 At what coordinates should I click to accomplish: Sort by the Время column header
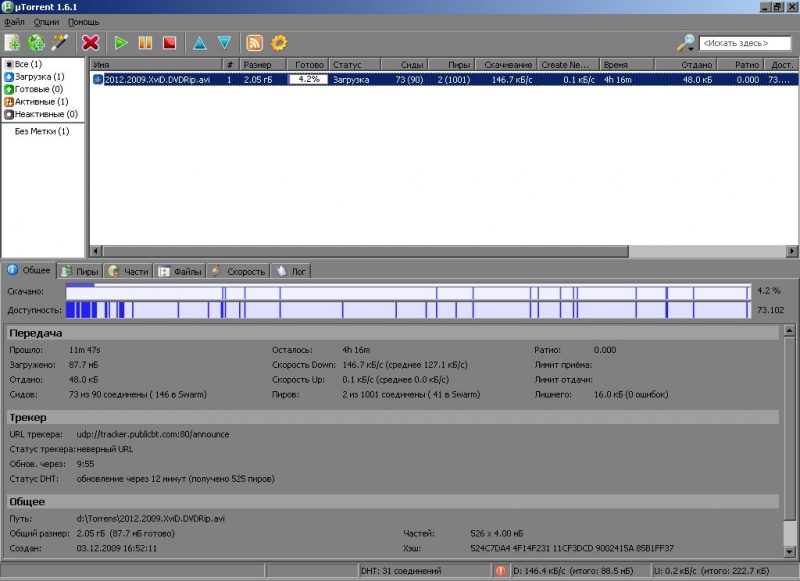pyautogui.click(x=627, y=65)
